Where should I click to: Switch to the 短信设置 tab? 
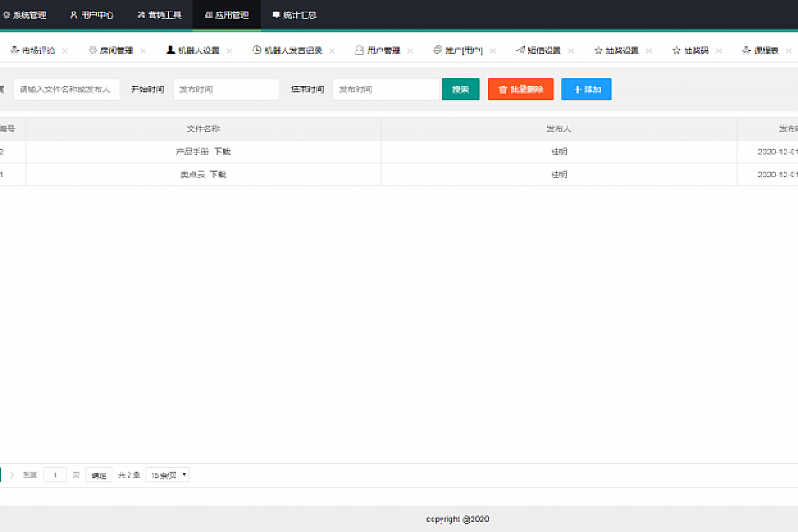[x=544, y=51]
